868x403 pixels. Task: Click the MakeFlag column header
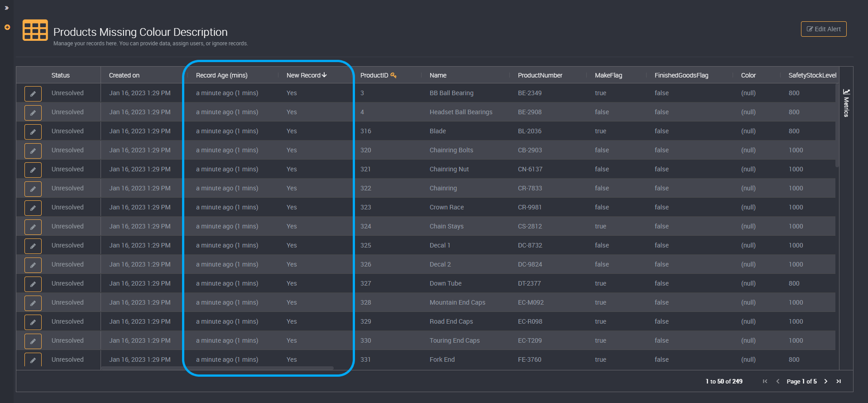[x=609, y=75]
